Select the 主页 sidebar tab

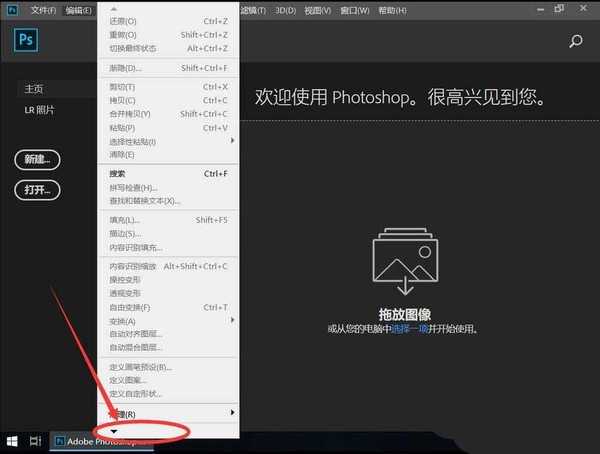35,89
